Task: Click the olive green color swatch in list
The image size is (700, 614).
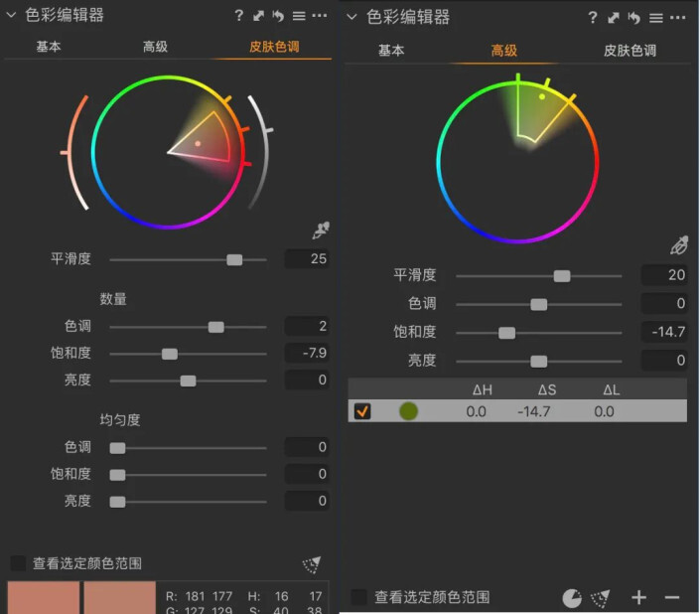Action: tap(408, 411)
